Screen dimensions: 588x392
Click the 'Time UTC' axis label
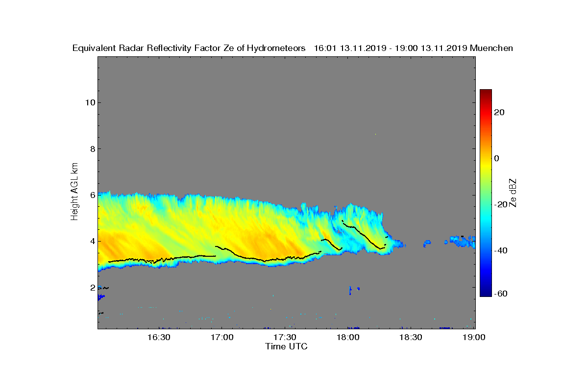click(x=287, y=346)
